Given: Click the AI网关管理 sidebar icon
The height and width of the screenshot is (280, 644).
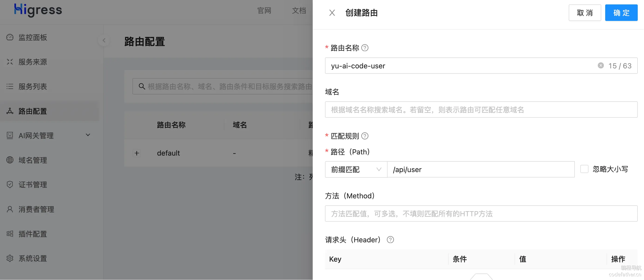Looking at the screenshot, I should pyautogui.click(x=10, y=136).
